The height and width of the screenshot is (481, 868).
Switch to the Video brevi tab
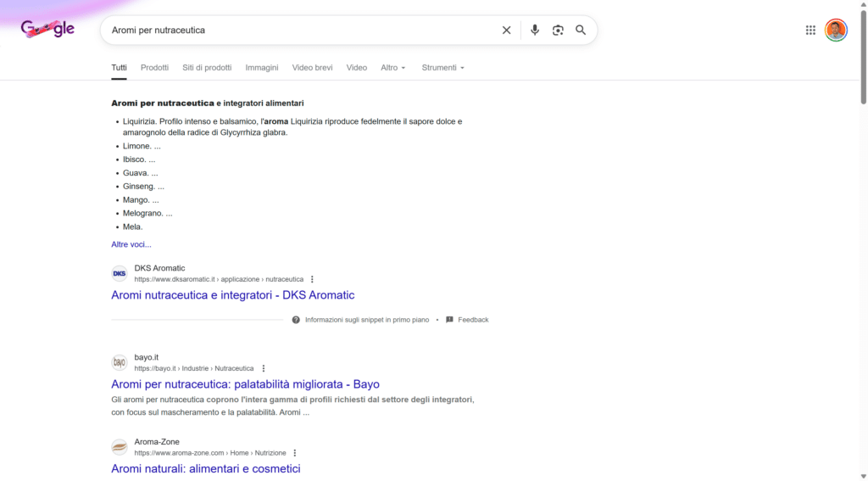pos(312,68)
